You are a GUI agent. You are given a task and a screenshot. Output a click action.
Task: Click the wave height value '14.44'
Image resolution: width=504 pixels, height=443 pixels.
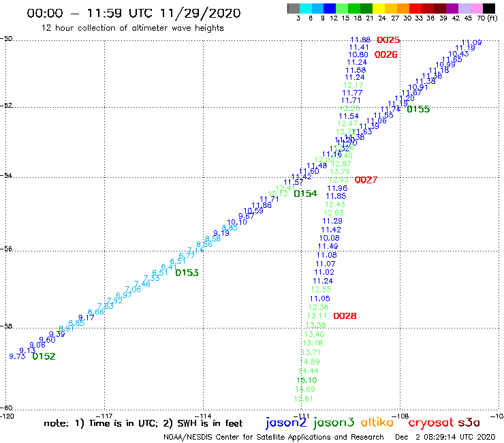pyautogui.click(x=309, y=371)
